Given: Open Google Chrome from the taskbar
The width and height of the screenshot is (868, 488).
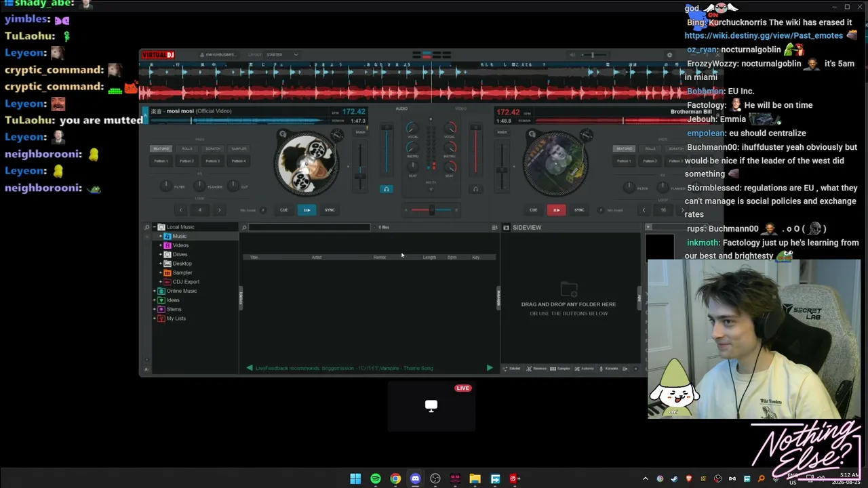Looking at the screenshot, I should (395, 479).
